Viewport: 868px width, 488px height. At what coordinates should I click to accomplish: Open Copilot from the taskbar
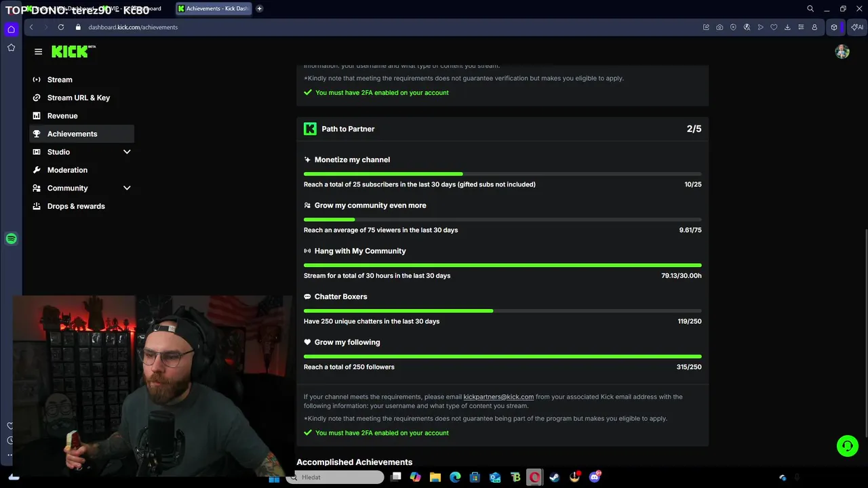[415, 477]
